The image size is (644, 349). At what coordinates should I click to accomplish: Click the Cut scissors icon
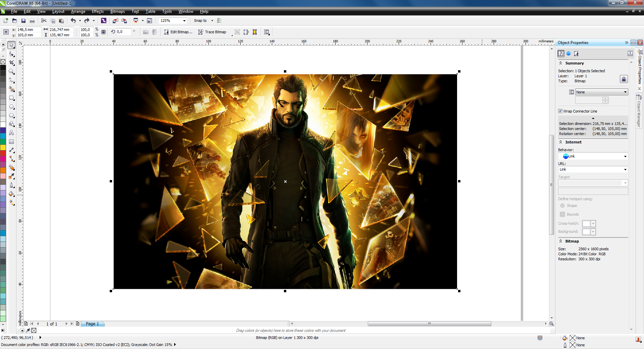pyautogui.click(x=44, y=20)
